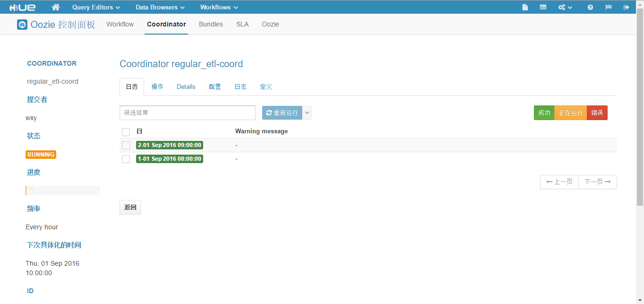Select the Coordinator dashboard tab
644x304 pixels.
[x=166, y=24]
